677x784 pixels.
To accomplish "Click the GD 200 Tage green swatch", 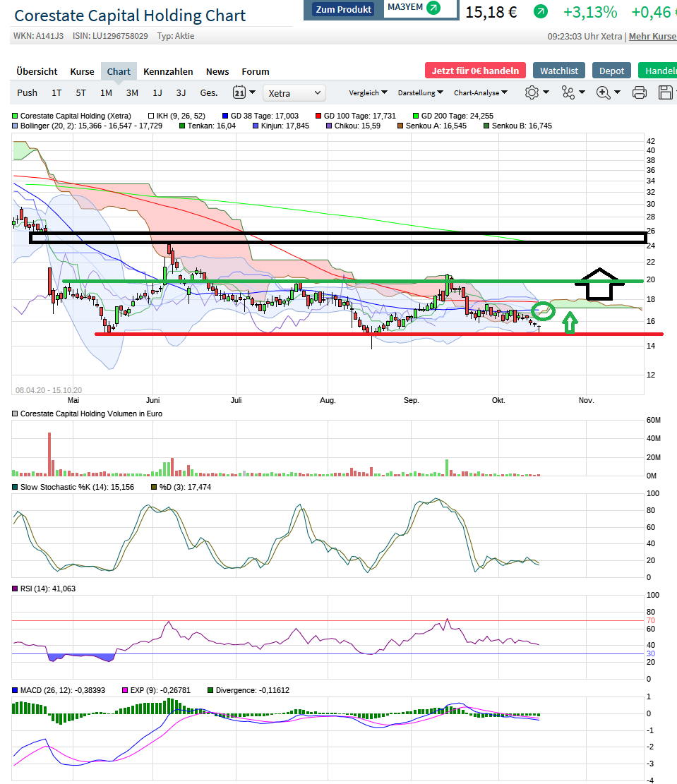I will click(x=416, y=116).
